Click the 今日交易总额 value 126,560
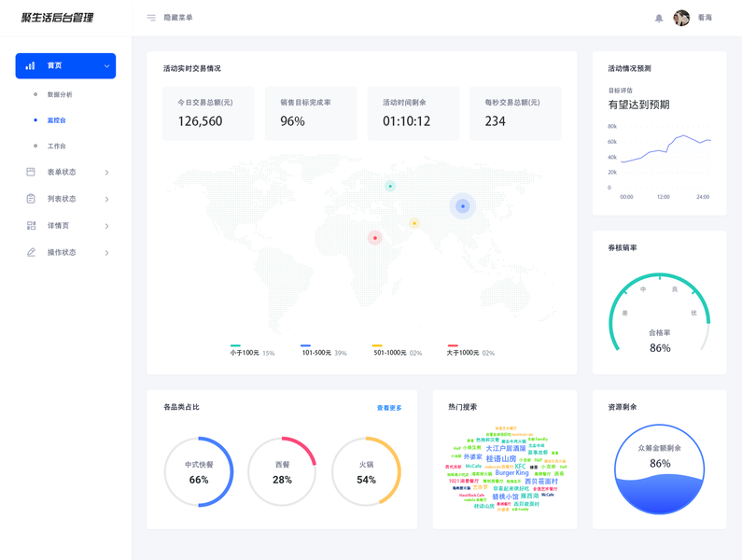 pos(200,121)
